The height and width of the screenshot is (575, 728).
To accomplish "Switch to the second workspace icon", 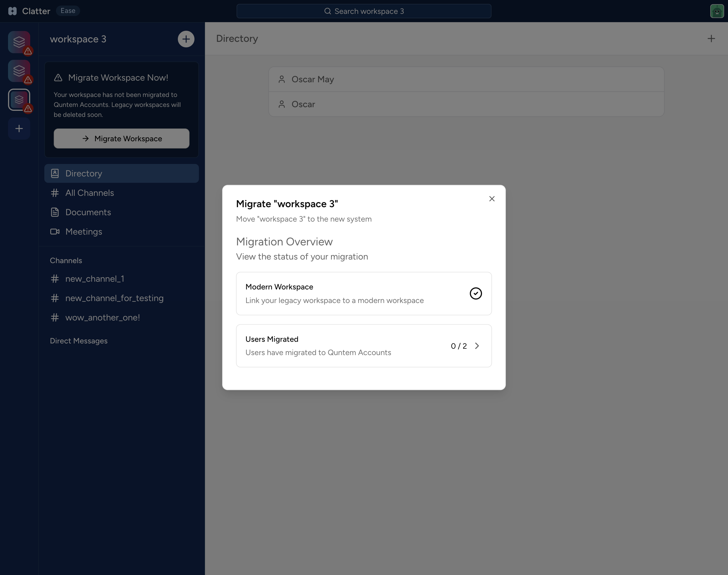I will pyautogui.click(x=19, y=71).
